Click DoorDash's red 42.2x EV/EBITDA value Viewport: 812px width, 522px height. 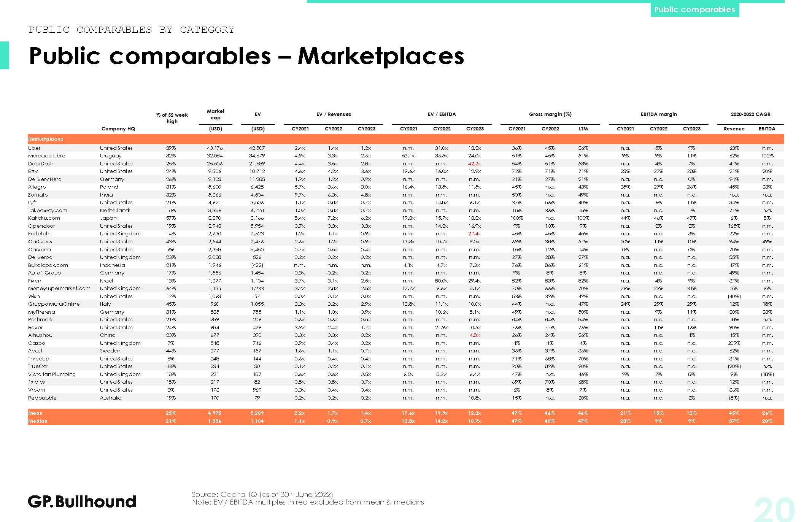click(474, 164)
